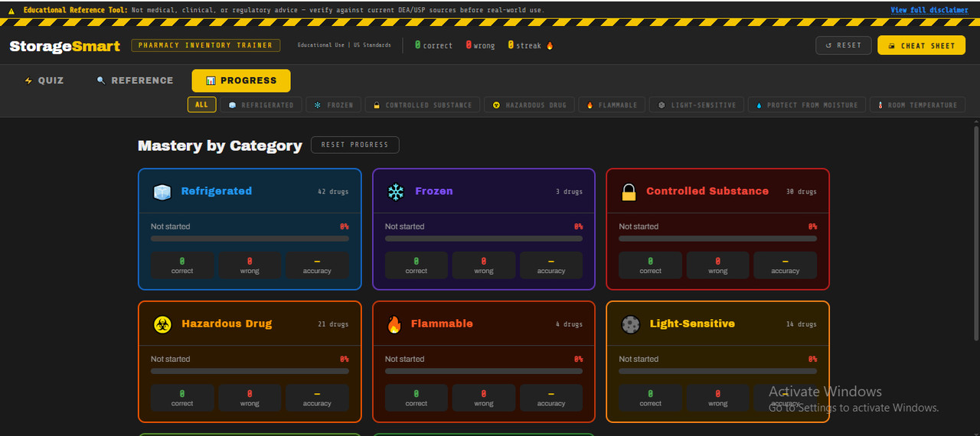Filter by Room Temperature chip

click(917, 105)
